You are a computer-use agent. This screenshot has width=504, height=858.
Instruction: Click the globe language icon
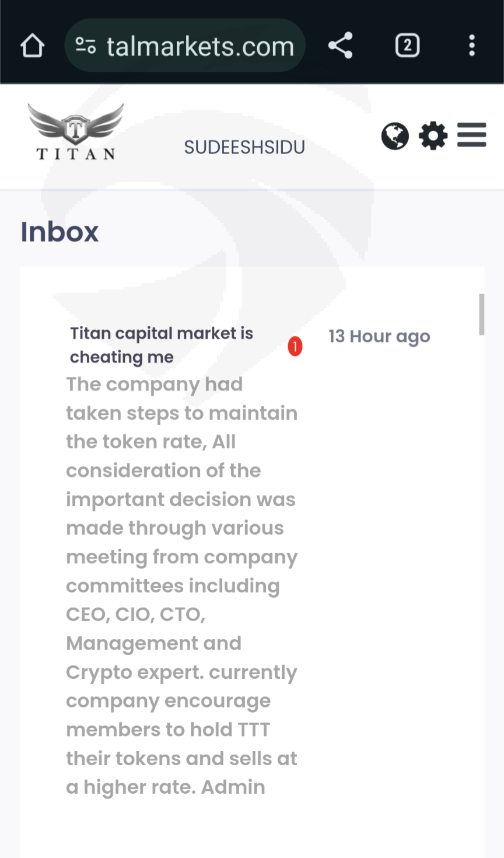coord(395,137)
